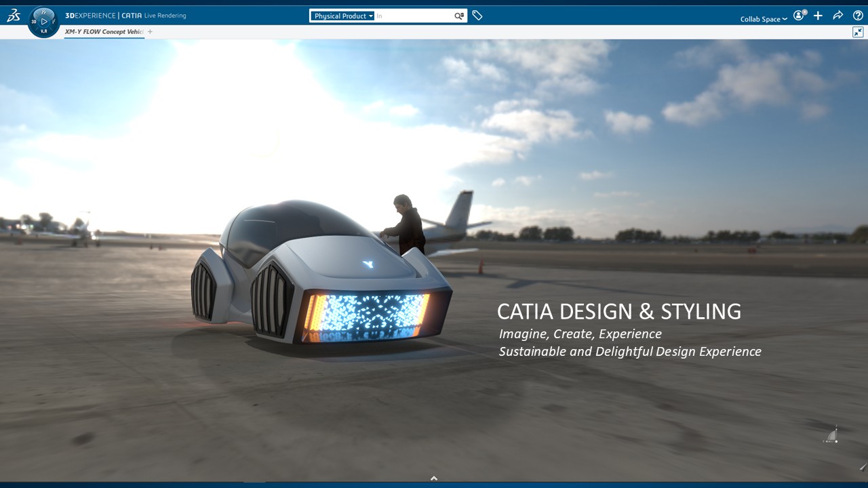Click the search magnifier icon
This screenshot has height=488, width=868.
pos(459,16)
